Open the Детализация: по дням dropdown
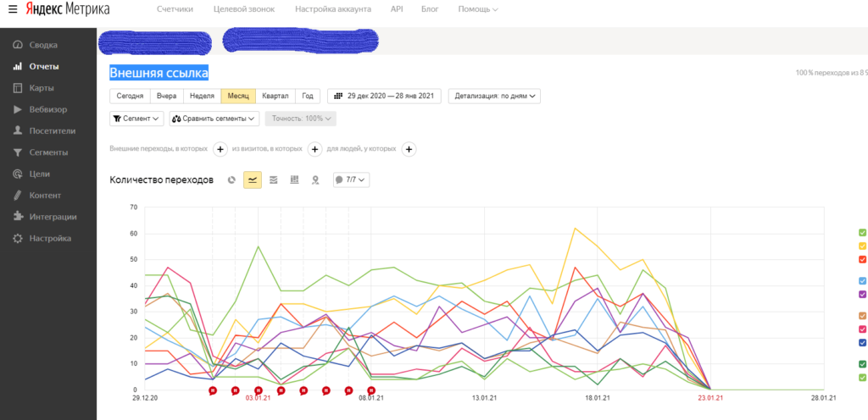The height and width of the screenshot is (420, 868). 494,97
